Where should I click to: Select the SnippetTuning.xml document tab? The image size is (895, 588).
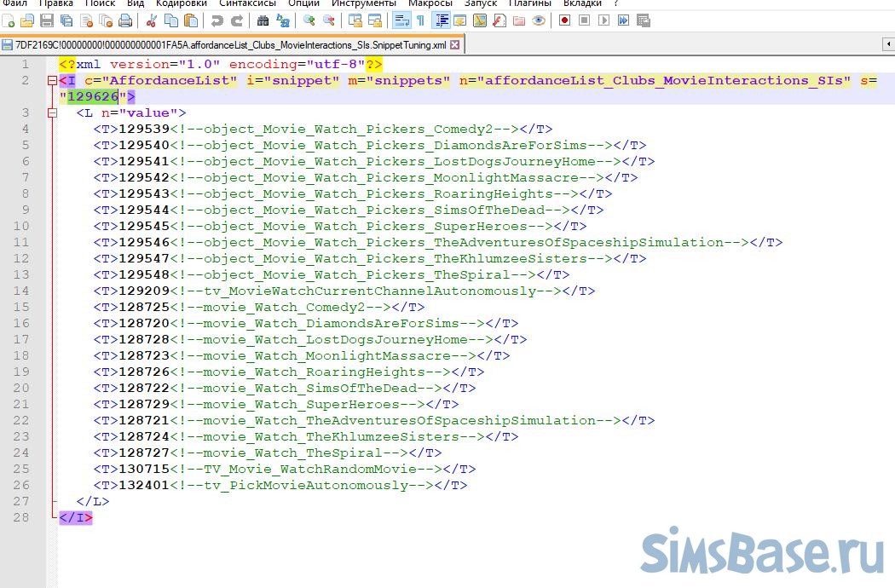[230, 44]
